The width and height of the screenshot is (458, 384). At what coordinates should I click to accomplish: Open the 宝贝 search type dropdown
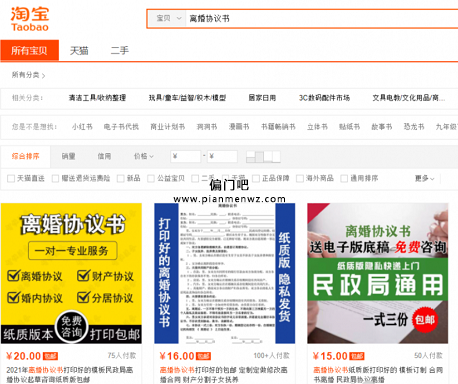(x=167, y=18)
